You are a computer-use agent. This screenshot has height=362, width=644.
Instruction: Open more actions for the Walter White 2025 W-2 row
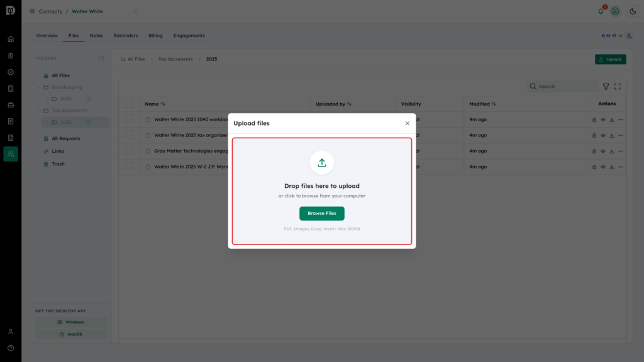pyautogui.click(x=621, y=167)
